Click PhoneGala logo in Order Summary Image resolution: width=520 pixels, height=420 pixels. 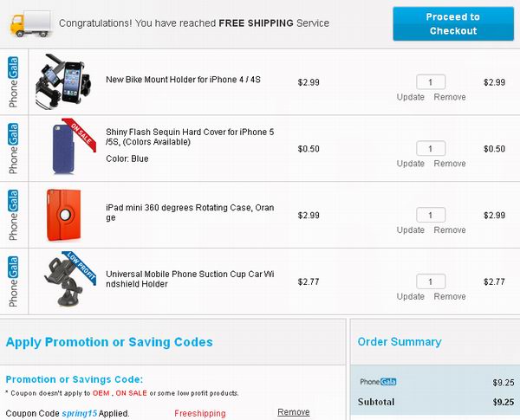coord(378,382)
